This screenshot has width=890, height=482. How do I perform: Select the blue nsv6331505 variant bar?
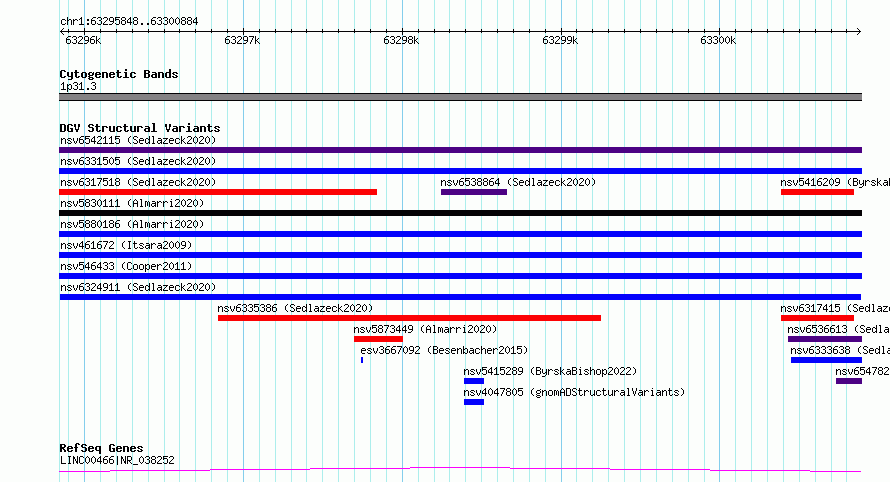pos(460,171)
